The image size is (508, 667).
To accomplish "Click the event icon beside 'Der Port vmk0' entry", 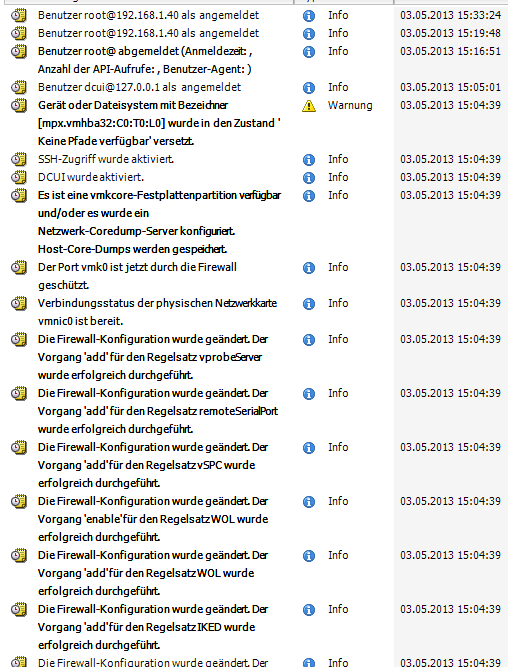I will point(18,267).
